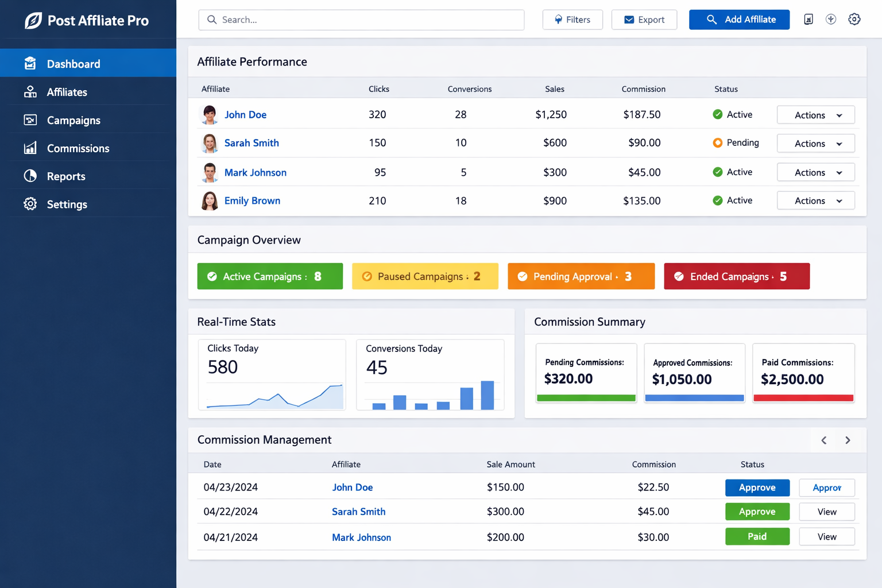Navigate to the Campaigns section
The height and width of the screenshot is (588, 882).
(x=74, y=120)
